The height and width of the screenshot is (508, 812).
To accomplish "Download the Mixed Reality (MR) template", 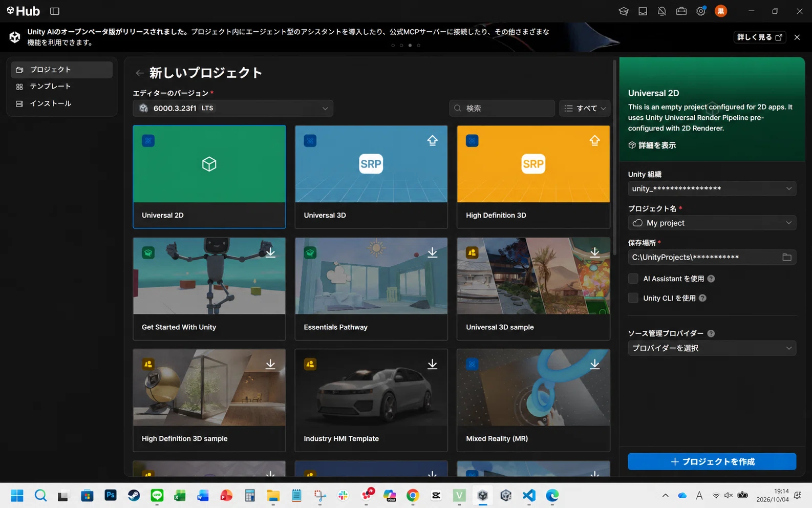I will coord(594,364).
